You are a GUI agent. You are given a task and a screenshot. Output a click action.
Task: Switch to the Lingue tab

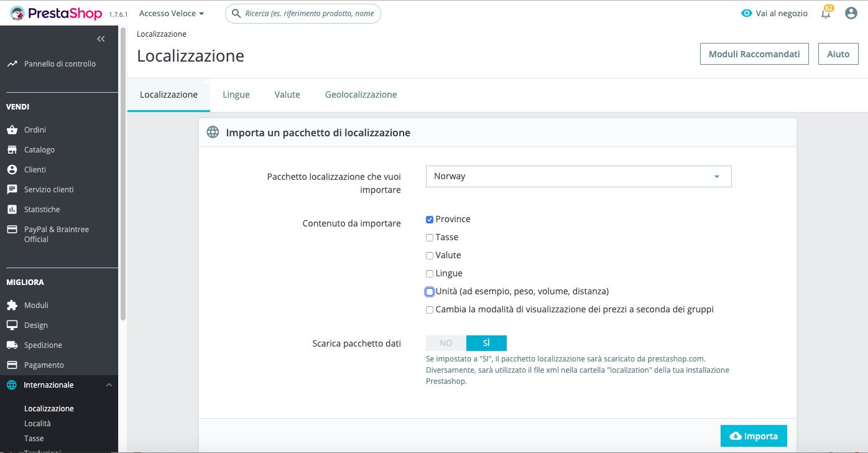click(x=236, y=95)
